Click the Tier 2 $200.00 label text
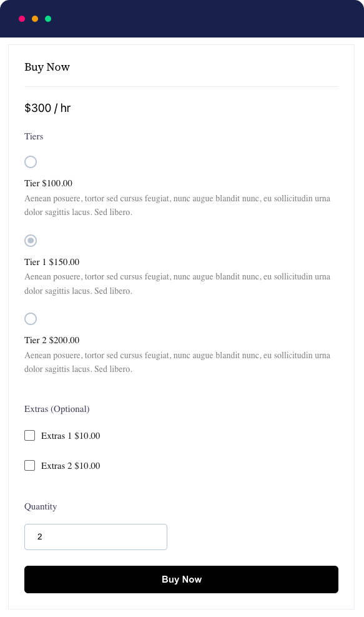 coord(52,340)
